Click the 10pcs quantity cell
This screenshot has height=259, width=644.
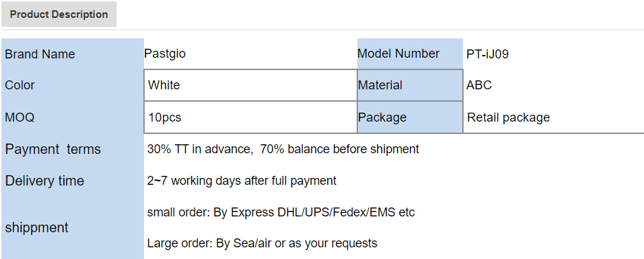point(250,117)
